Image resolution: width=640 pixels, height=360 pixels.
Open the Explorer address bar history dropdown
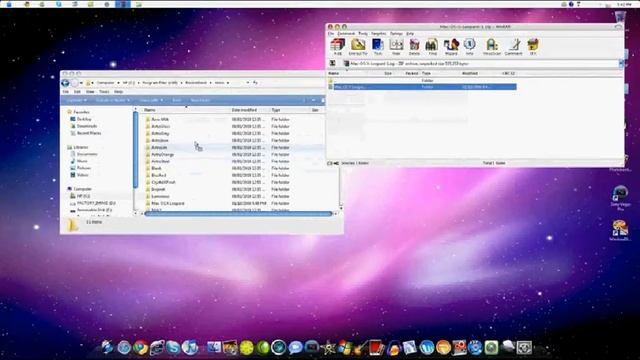[248, 82]
